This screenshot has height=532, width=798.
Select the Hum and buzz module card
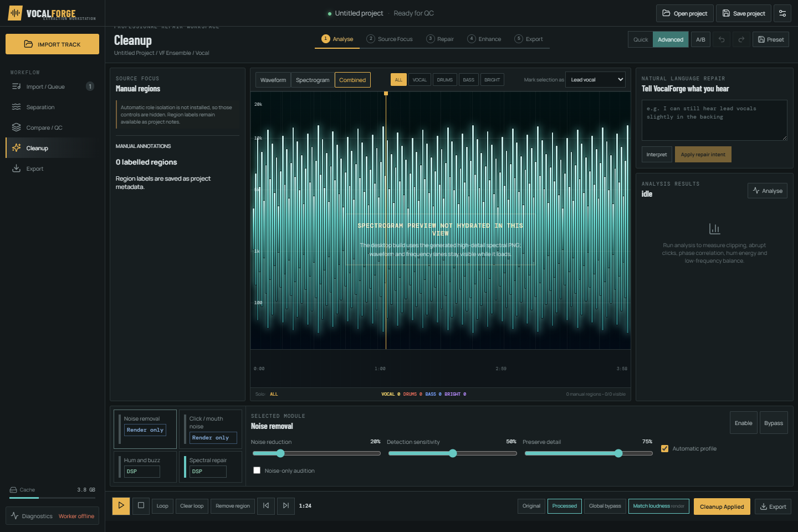click(145, 467)
